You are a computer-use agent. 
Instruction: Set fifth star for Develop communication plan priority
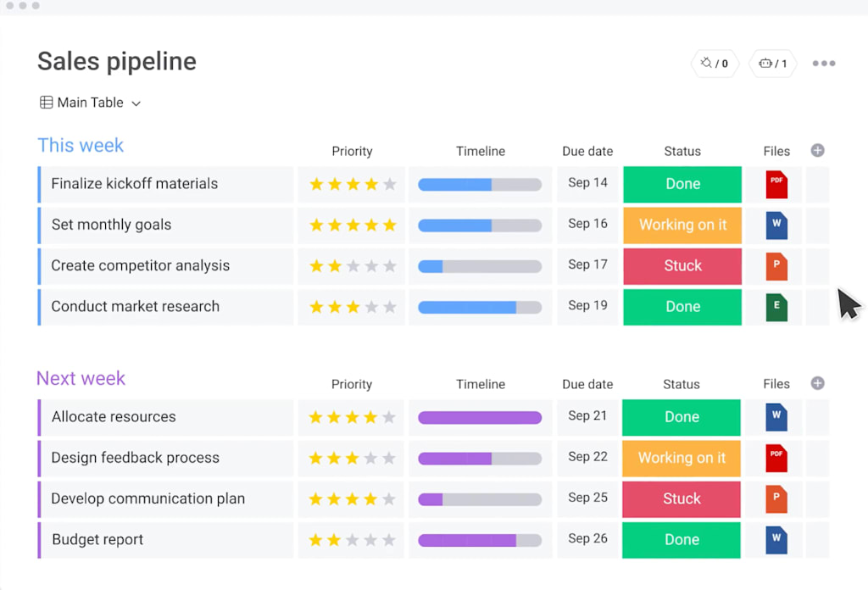388,498
